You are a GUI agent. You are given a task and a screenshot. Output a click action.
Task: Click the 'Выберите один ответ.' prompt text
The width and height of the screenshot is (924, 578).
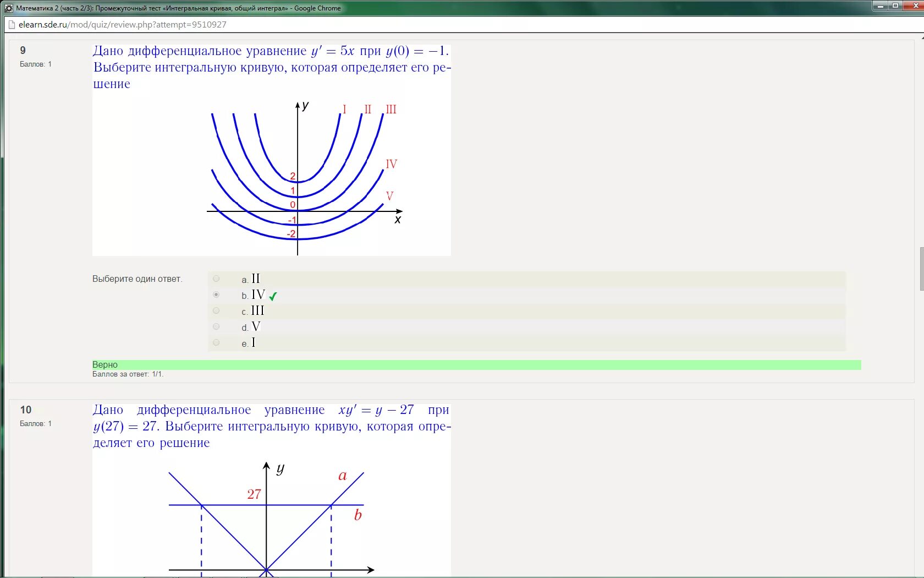pos(137,279)
